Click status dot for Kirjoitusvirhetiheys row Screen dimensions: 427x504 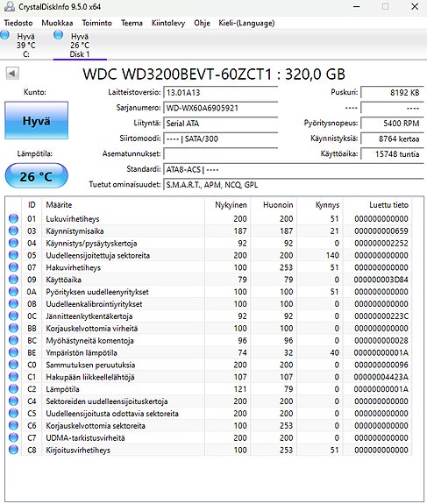(13, 450)
